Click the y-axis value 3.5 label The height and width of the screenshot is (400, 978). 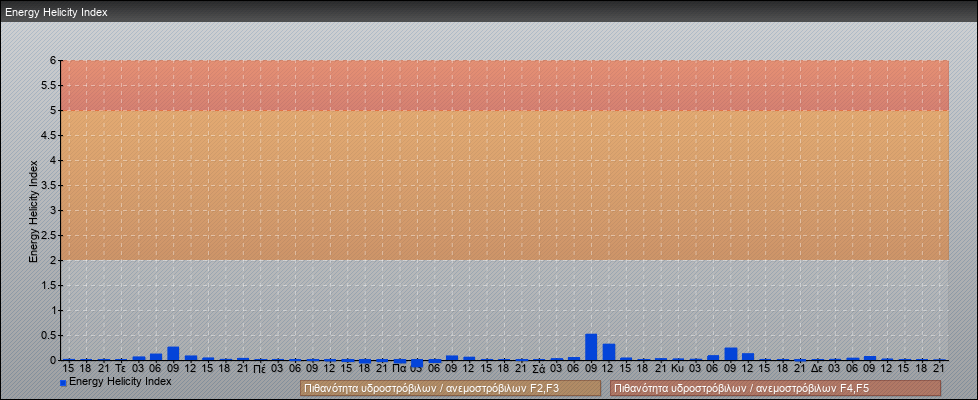coord(52,185)
